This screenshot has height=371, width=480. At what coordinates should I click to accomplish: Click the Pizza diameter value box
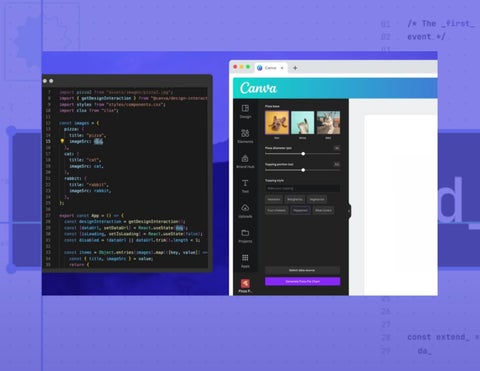337,148
